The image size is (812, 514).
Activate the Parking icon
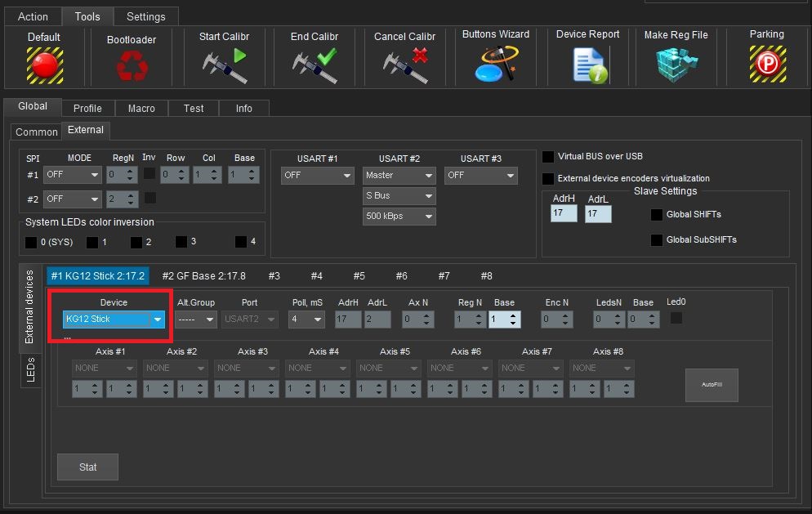tap(767, 65)
